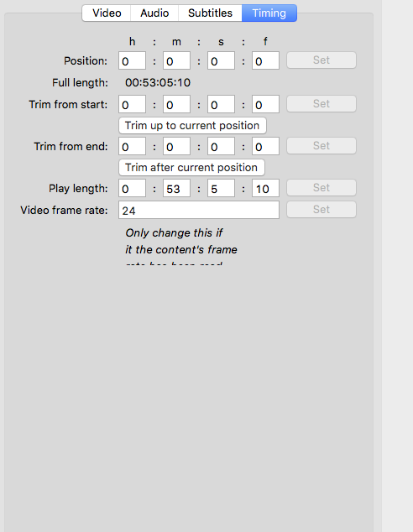Image resolution: width=413 pixels, height=532 pixels.
Task: Click the Position minutes field
Action: [x=176, y=60]
